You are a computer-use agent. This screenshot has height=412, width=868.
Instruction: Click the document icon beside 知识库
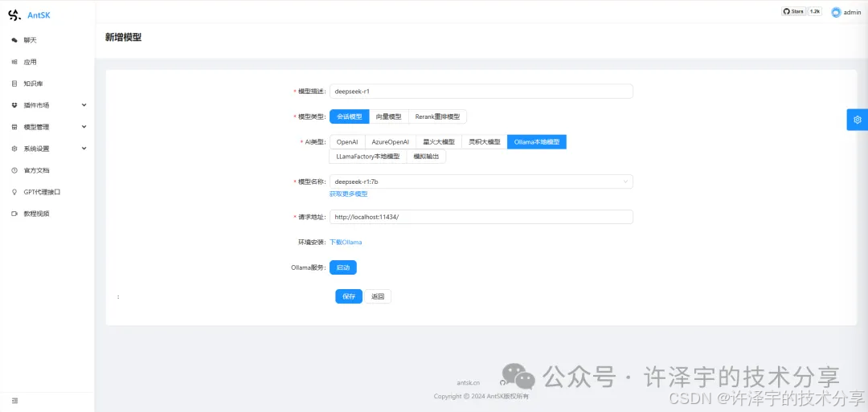pyautogui.click(x=14, y=84)
